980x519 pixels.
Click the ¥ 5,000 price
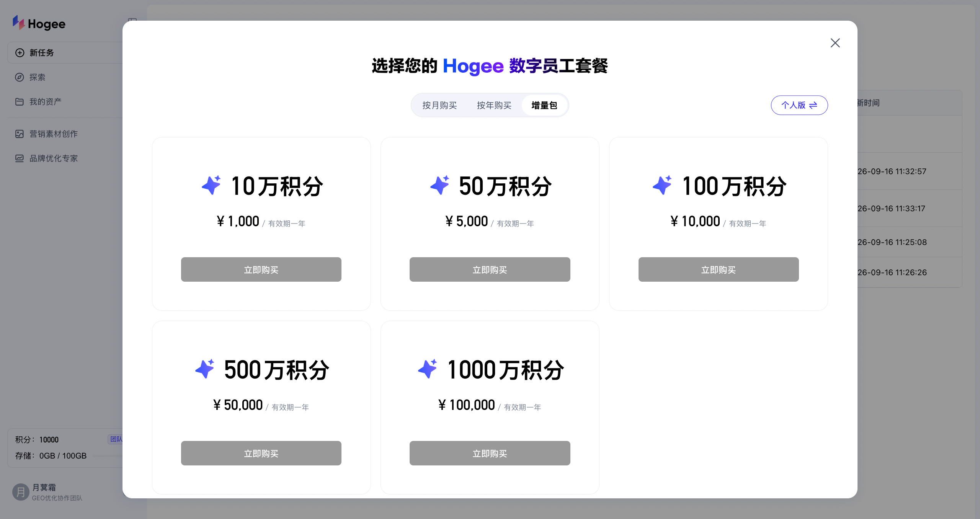pos(466,221)
